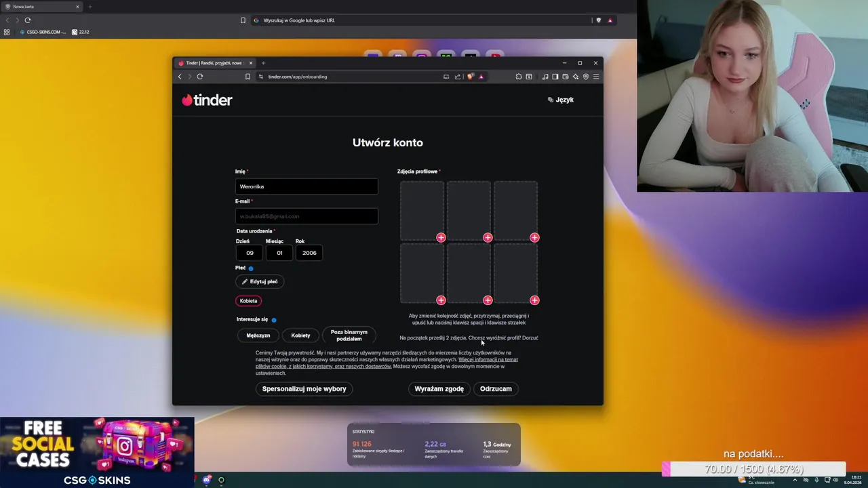Select Poza binarnym podziałem interest option
Image resolution: width=868 pixels, height=488 pixels.
pyautogui.click(x=349, y=335)
